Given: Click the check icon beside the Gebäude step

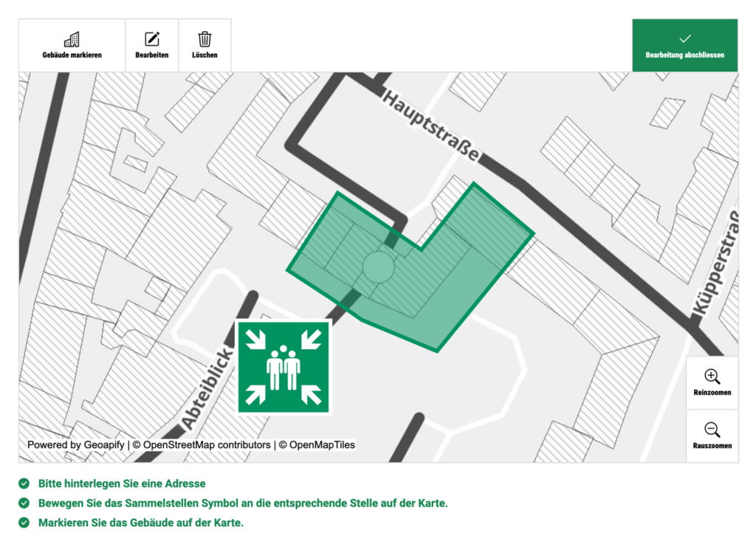Looking at the screenshot, I should tap(24, 523).
